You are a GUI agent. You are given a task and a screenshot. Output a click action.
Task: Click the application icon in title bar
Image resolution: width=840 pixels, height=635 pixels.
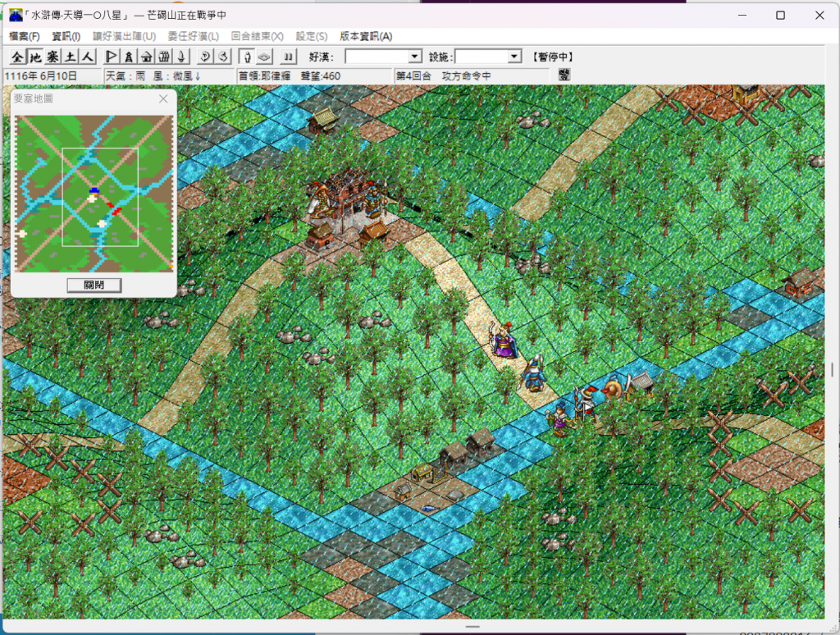point(16,15)
